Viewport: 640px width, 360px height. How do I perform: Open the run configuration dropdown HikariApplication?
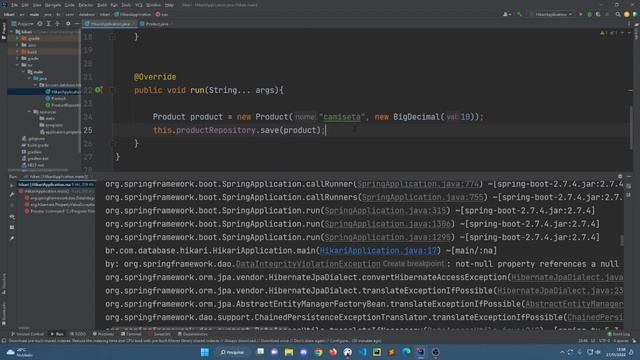[551, 14]
